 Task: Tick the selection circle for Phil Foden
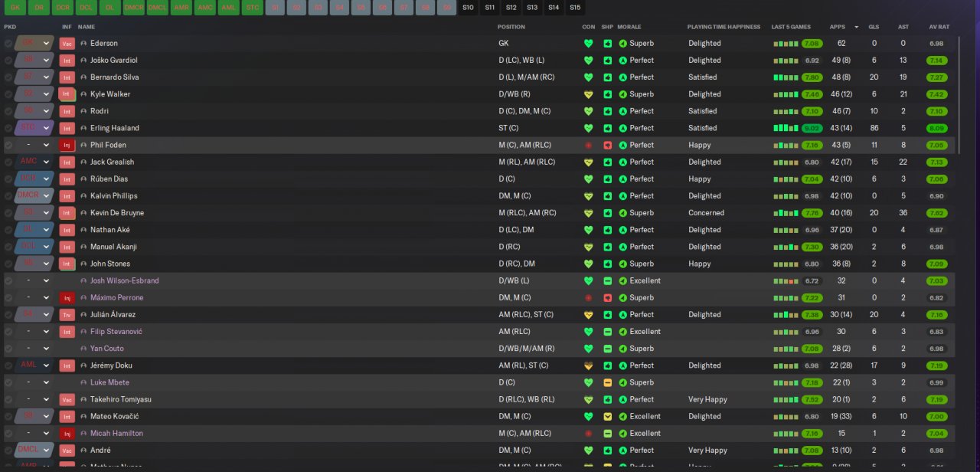8,145
